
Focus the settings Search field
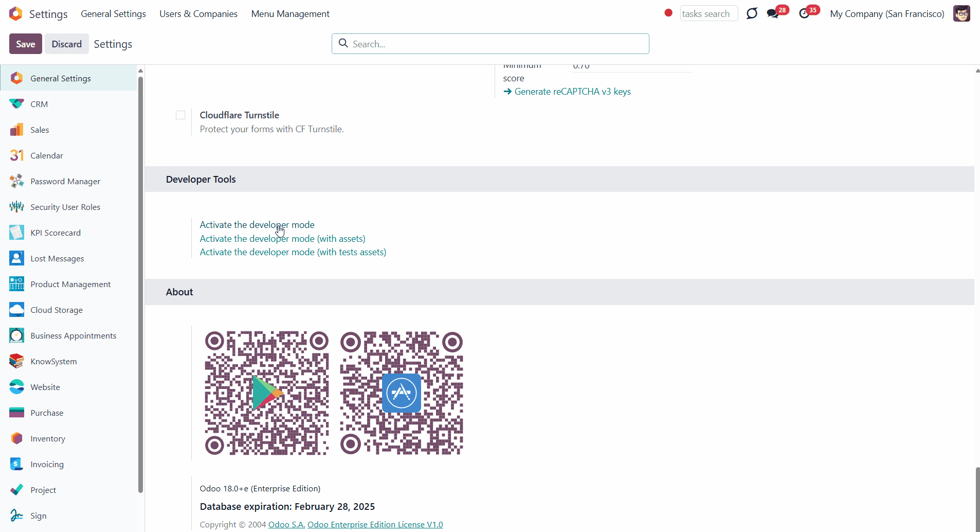pyautogui.click(x=491, y=44)
